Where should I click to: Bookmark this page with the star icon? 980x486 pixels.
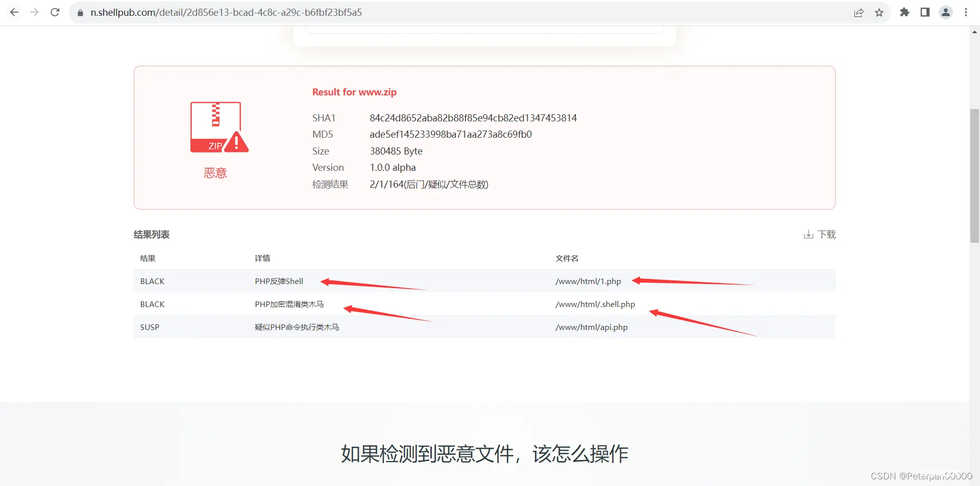[879, 13]
